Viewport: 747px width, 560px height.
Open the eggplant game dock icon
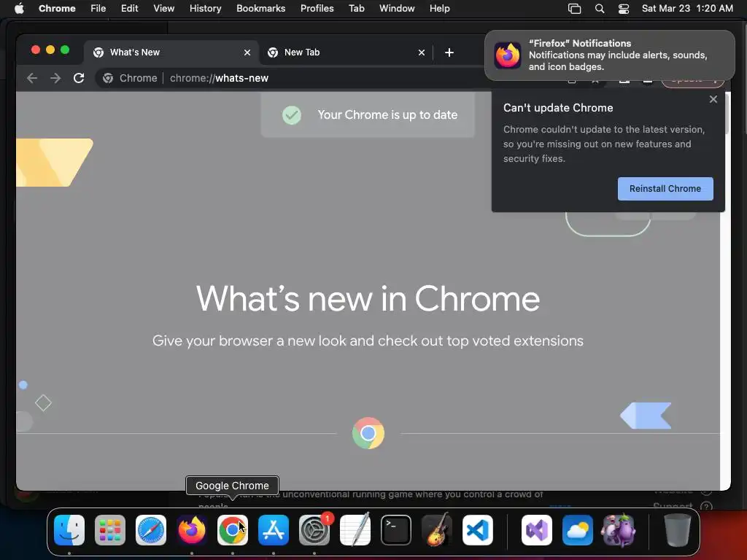click(x=619, y=530)
